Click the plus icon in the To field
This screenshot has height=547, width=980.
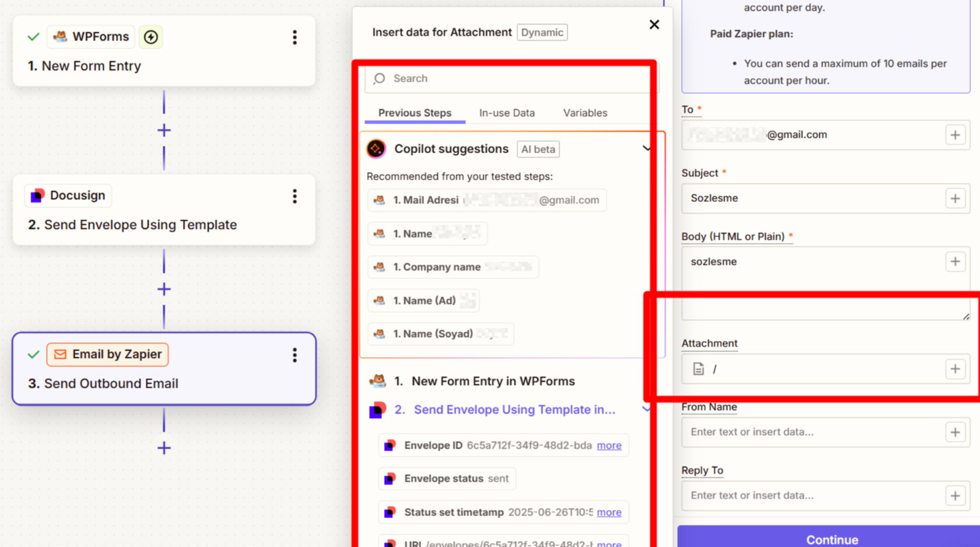[955, 135]
